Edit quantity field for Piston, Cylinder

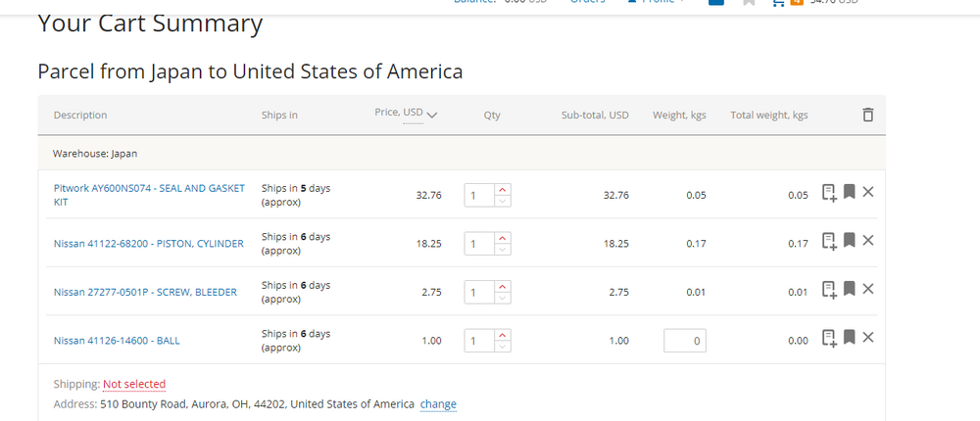pos(480,244)
